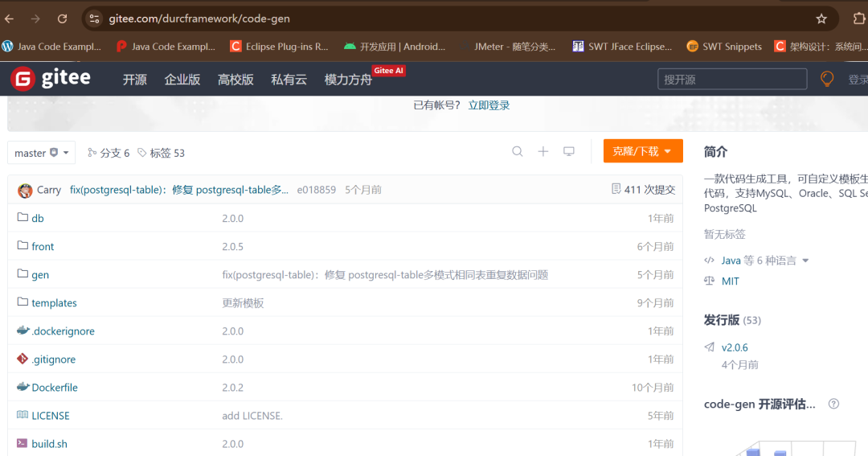Screen dimensions: 868x456
Task: Open '开发应用 | Android...' bookmark
Action: (395, 47)
